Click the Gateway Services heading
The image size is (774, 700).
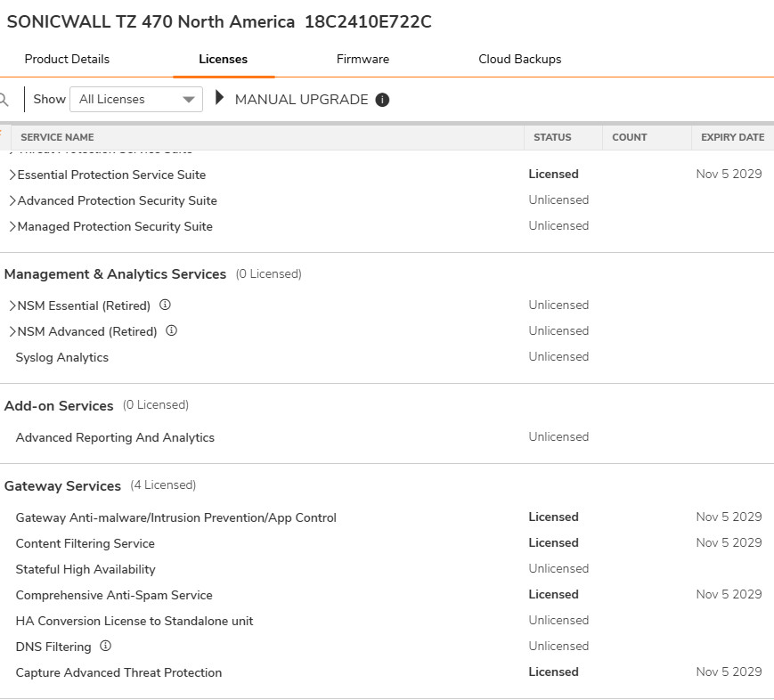pos(62,486)
